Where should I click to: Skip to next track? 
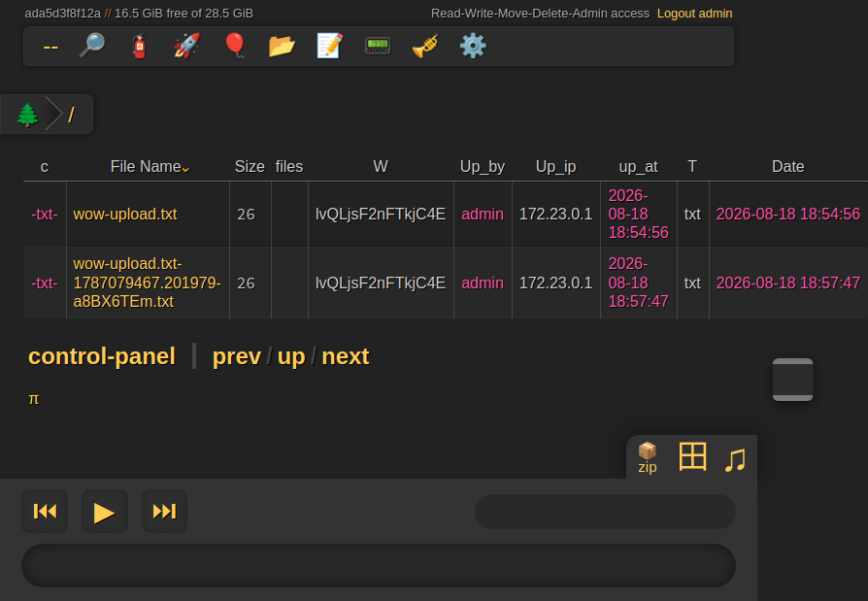[164, 511]
